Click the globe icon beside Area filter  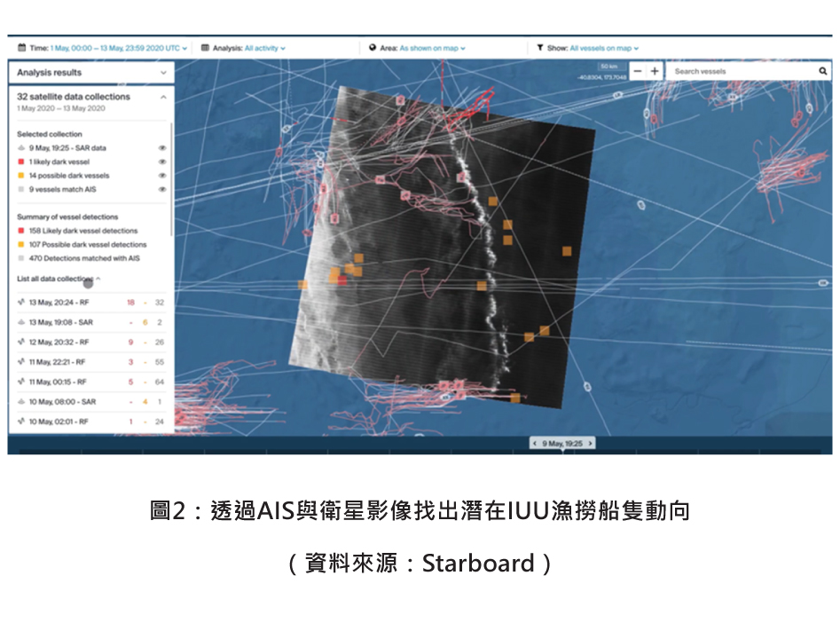373,48
